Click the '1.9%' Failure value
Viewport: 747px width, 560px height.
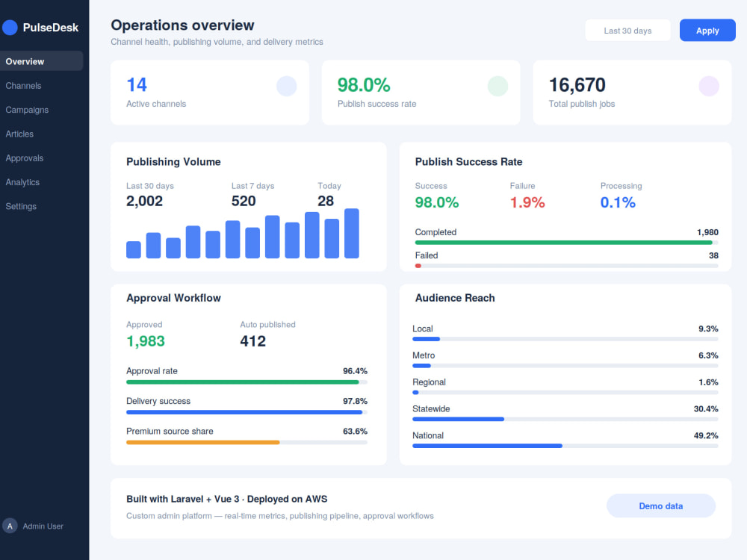click(527, 202)
